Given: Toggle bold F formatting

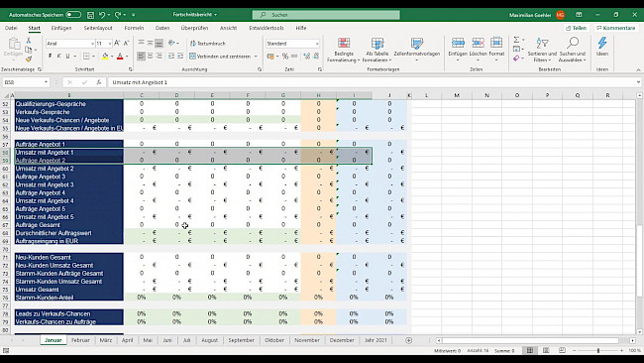Looking at the screenshot, I should [x=51, y=56].
